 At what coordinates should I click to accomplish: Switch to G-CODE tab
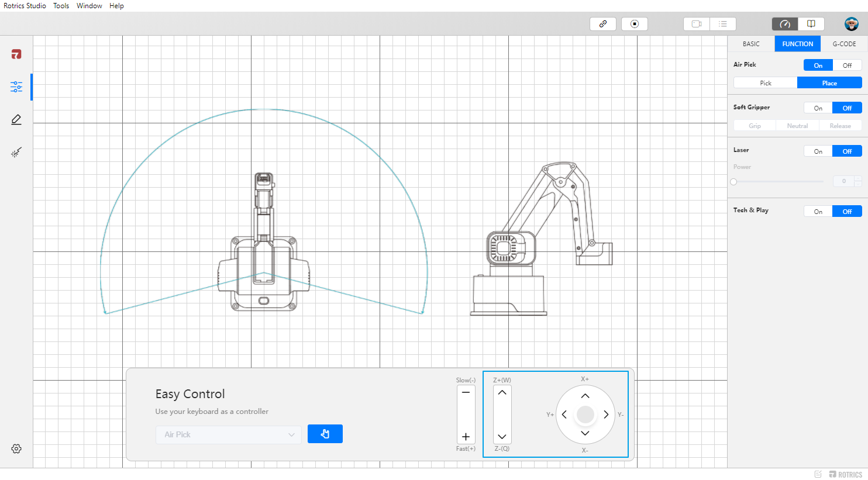tap(844, 44)
